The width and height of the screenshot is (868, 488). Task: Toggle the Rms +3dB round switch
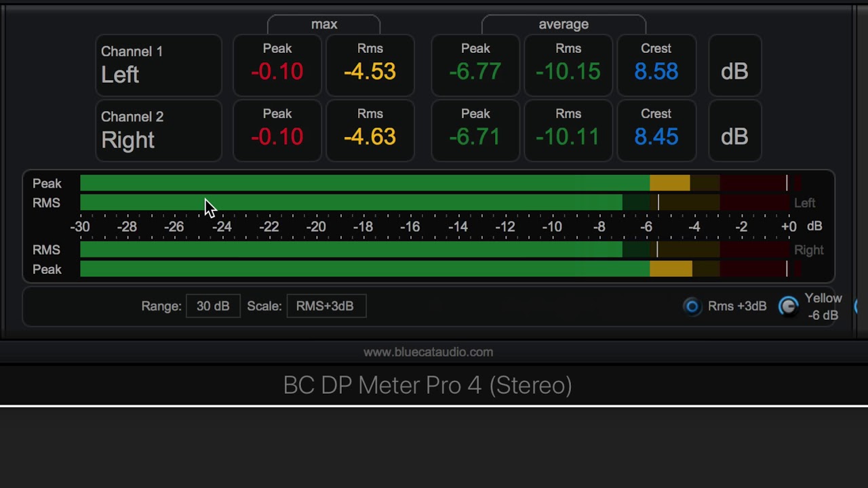(x=692, y=306)
